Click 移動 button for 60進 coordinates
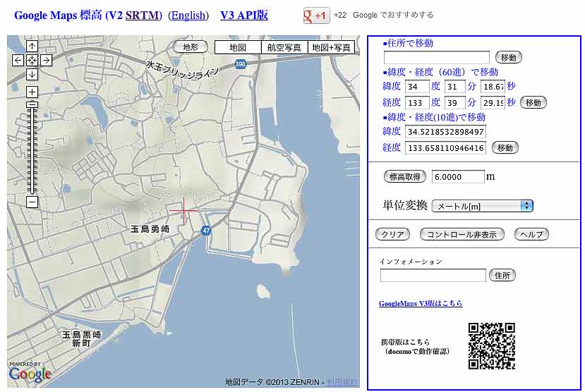This screenshot has height=392, width=585. point(533,102)
